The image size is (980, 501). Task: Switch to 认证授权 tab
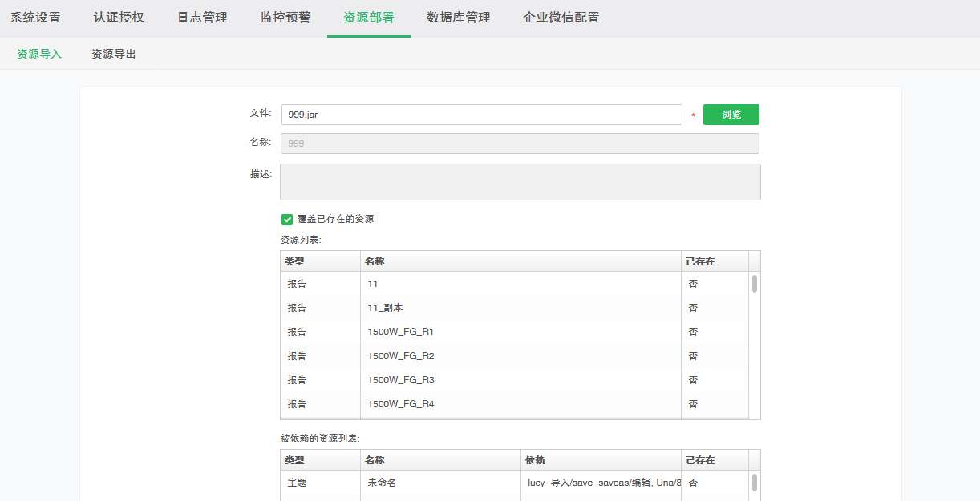tap(119, 18)
